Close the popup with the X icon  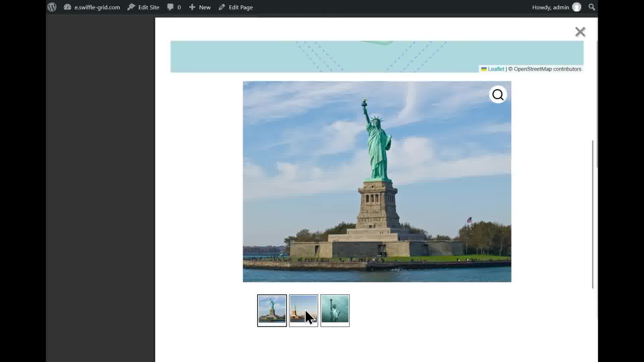(580, 32)
